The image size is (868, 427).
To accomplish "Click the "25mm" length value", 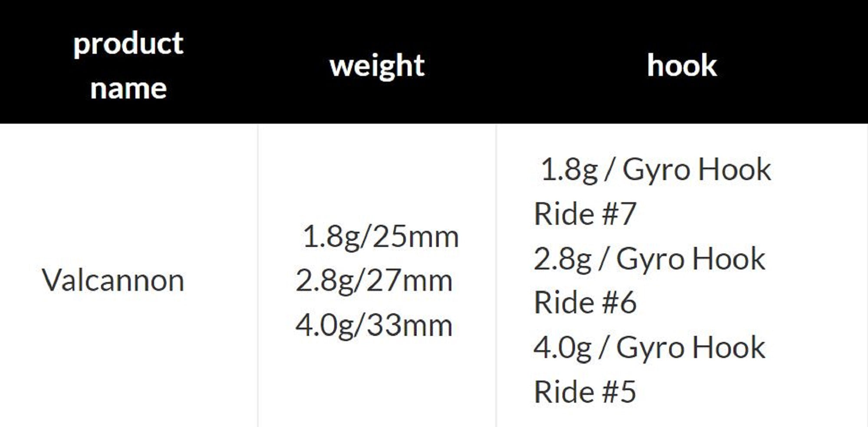I will [415, 237].
